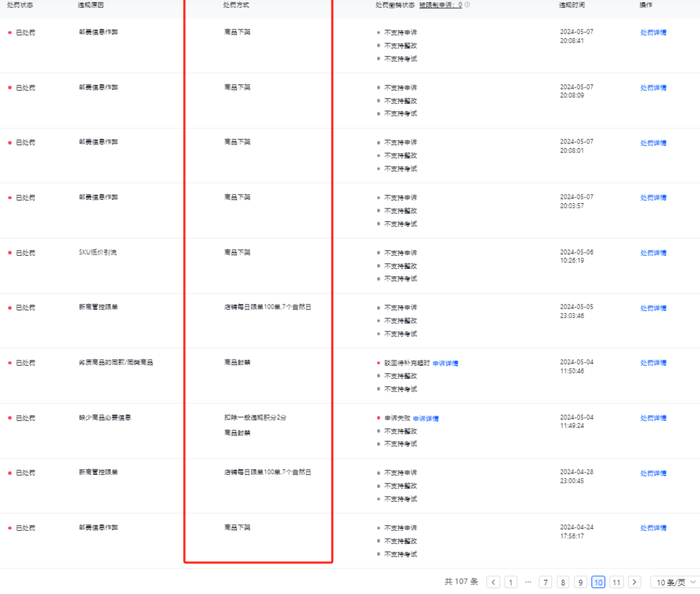The width and height of the screenshot is (700, 594).
Task: Click current page 10 button
Action: (x=598, y=582)
